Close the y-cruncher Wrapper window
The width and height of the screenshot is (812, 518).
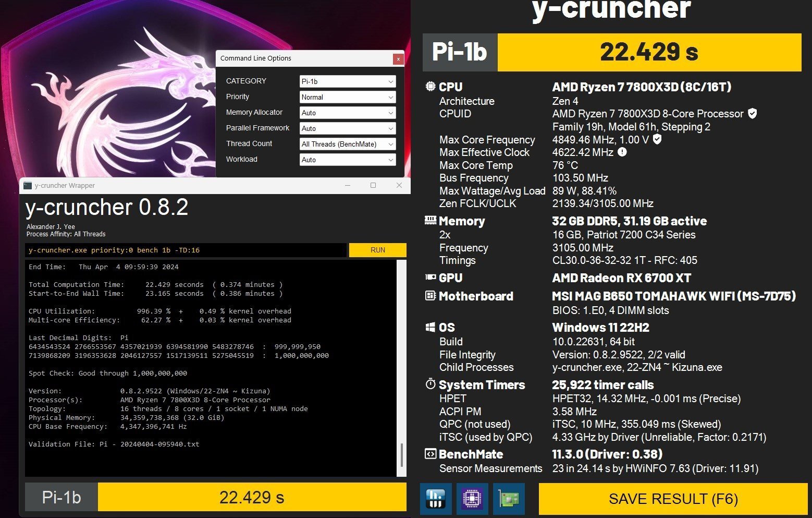[399, 185]
